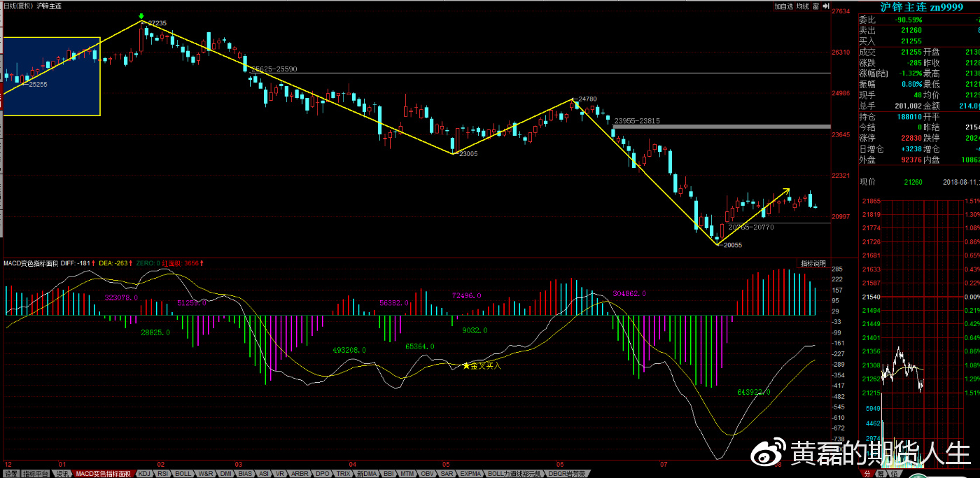The width and height of the screenshot is (980, 478).
Task: Switch to the MTM indicator tab
Action: pyautogui.click(x=408, y=474)
